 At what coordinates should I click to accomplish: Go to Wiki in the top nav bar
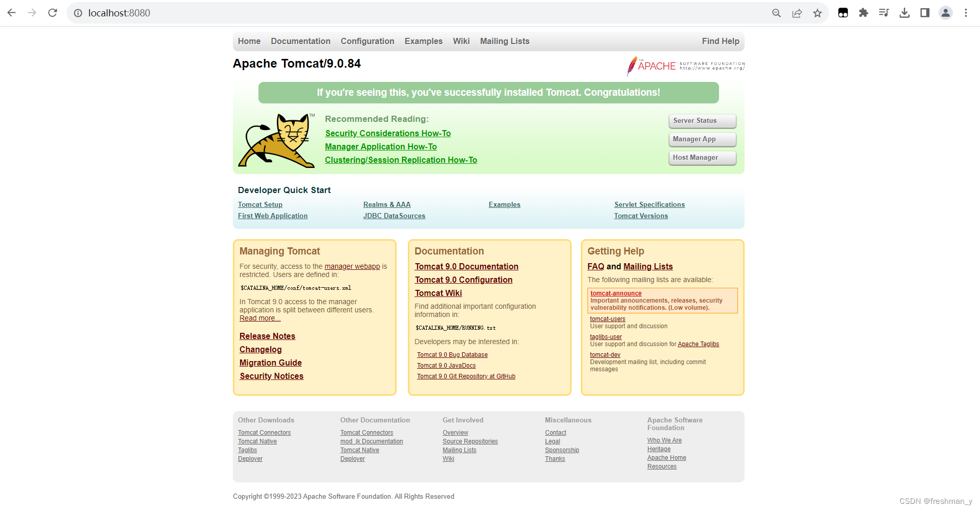[x=461, y=41]
